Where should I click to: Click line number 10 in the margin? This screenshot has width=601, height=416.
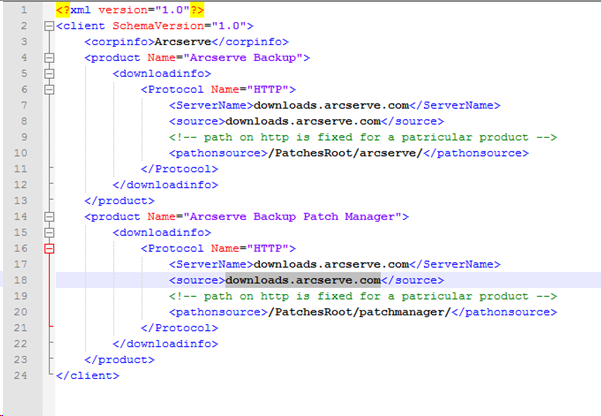tap(22, 153)
